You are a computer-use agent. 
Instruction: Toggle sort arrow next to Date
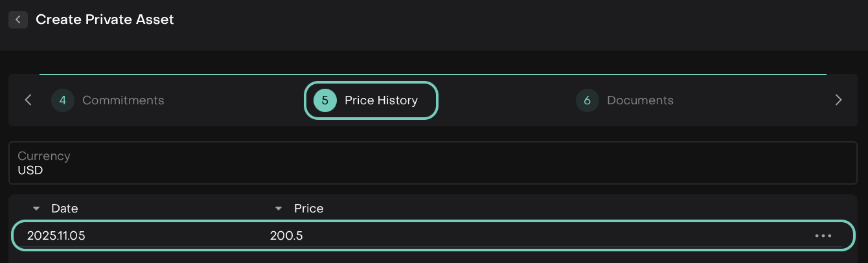[36, 209]
